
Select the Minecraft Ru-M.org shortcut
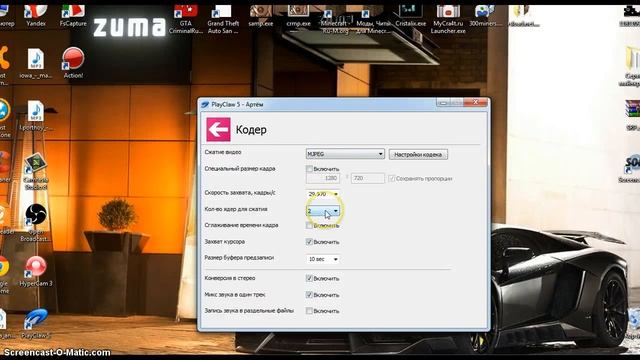[335, 20]
